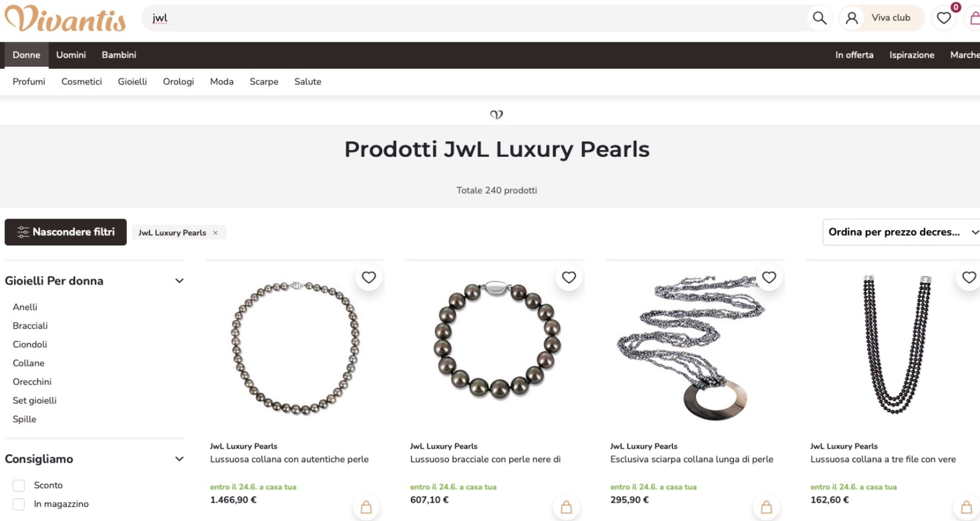Open the Ordina per prezzo sort dropdown
This screenshot has height=521, width=980.
(x=902, y=232)
